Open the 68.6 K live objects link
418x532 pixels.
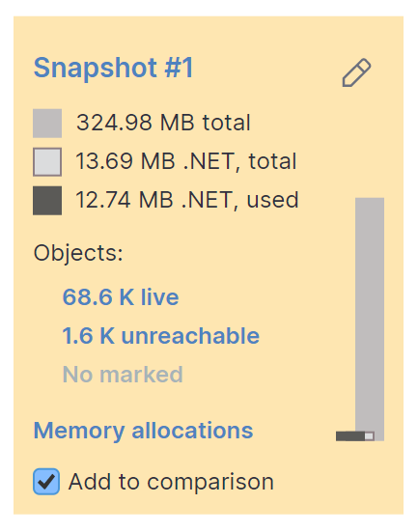point(121,297)
